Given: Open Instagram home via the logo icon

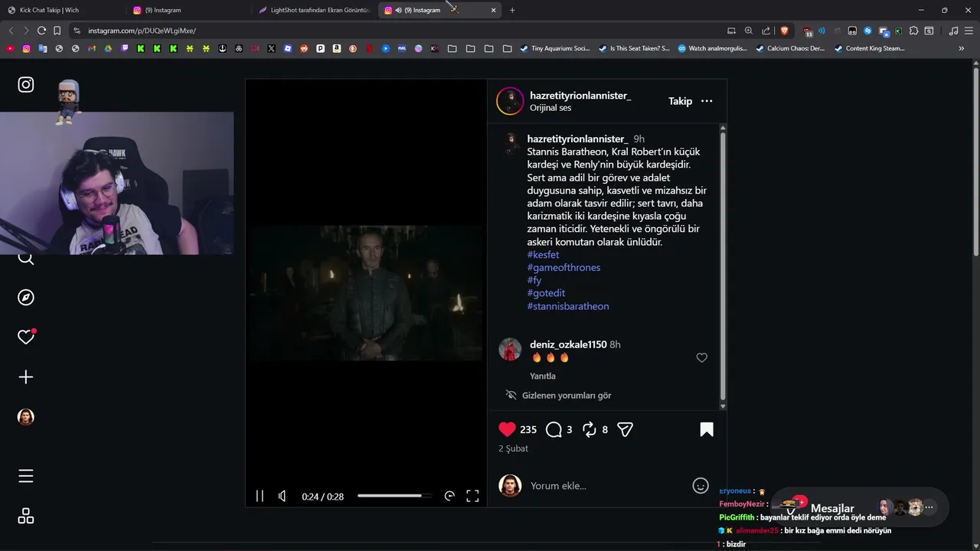Looking at the screenshot, I should (26, 85).
